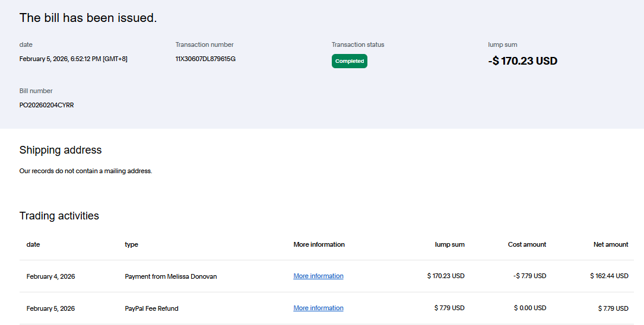Select the 'PayPal Fee Refund' row text
Screen dimensions: 644x325
pos(151,308)
